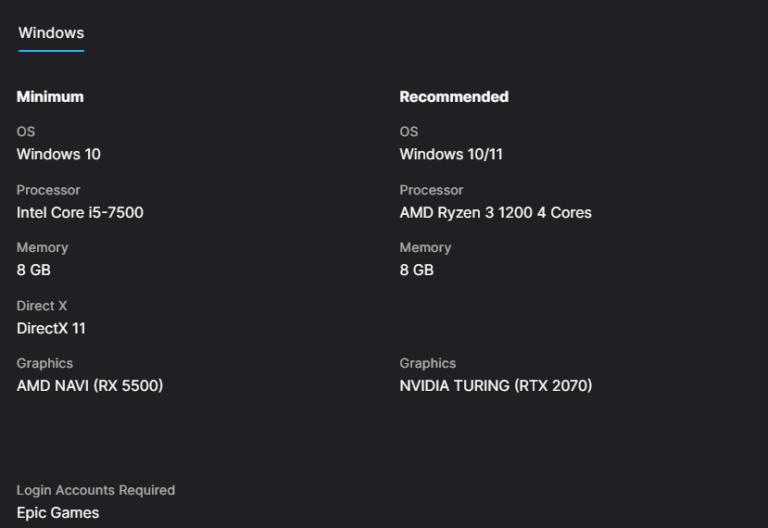Viewport: 768px width, 528px height.
Task: Click the Memory label under Recommended
Action: [425, 247]
